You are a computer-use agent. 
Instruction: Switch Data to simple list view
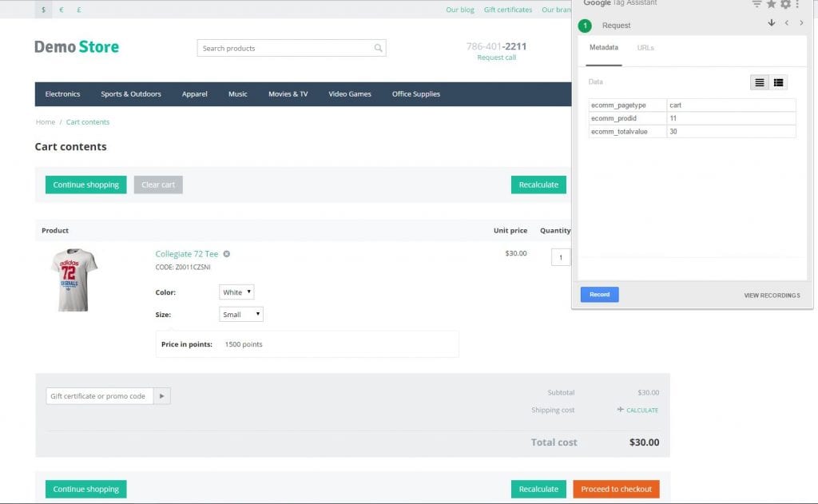(760, 82)
